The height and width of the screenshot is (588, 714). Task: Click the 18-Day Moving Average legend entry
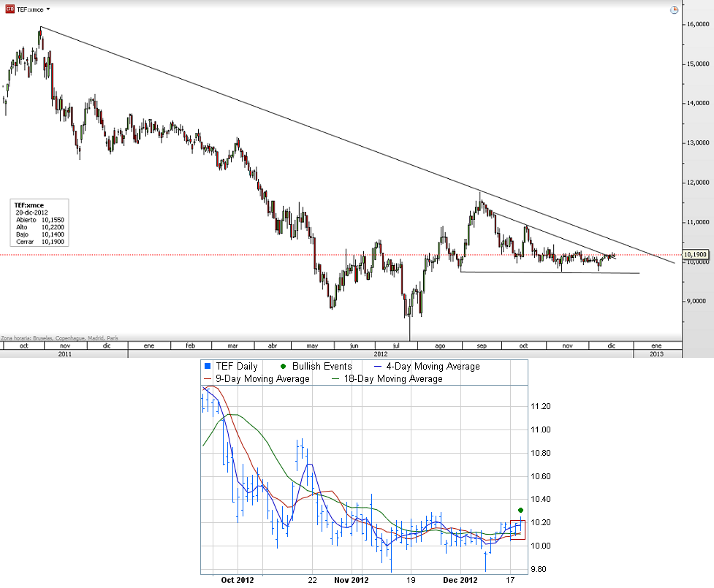pyautogui.click(x=388, y=378)
